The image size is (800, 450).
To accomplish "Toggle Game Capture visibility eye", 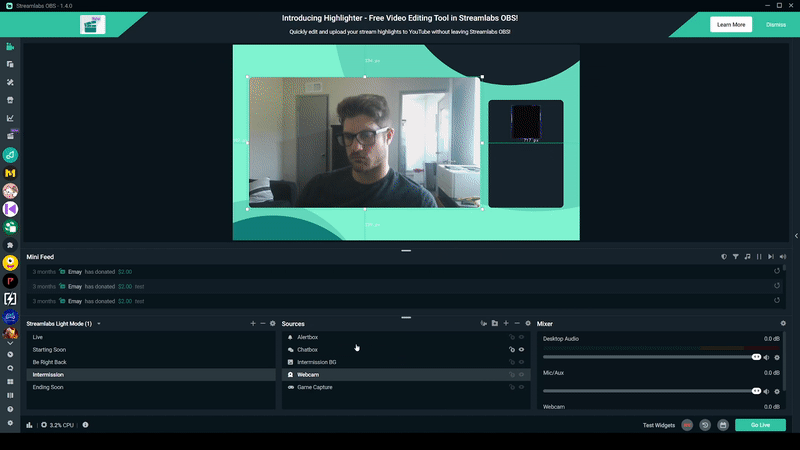I will pyautogui.click(x=521, y=387).
